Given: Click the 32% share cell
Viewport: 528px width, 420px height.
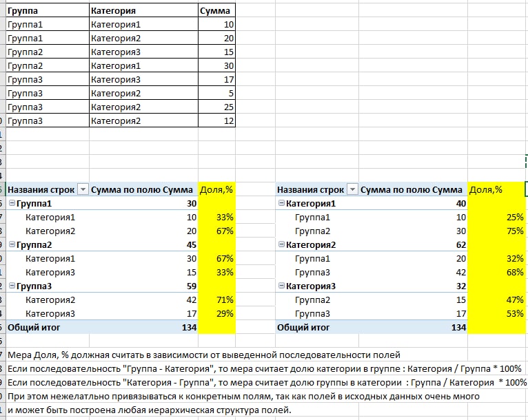Looking at the screenshot, I should [496, 258].
